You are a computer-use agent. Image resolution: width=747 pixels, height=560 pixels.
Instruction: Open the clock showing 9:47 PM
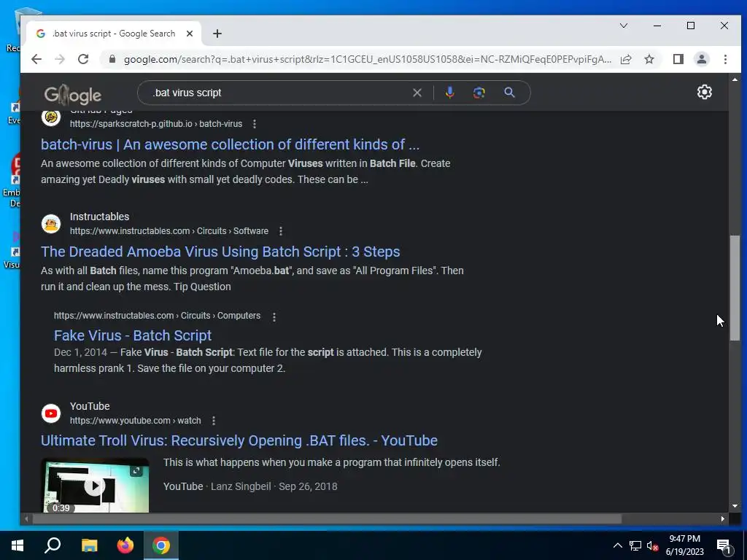(x=684, y=545)
